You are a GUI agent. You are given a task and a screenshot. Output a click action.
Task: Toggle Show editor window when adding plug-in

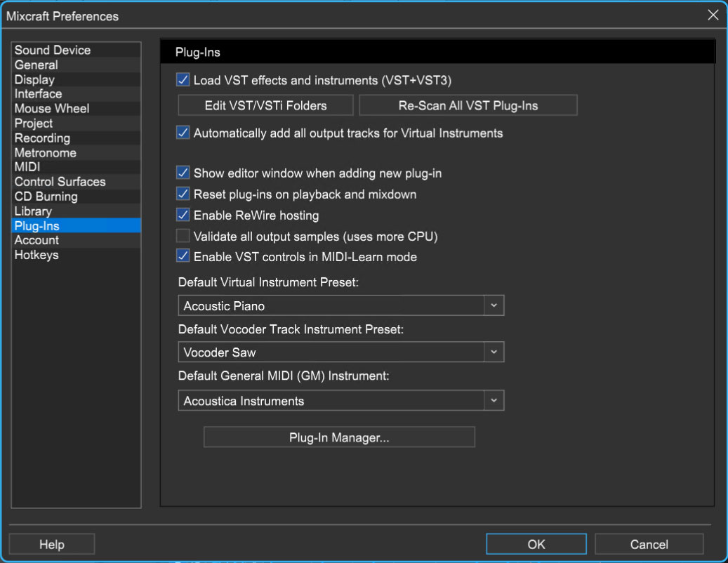click(183, 173)
